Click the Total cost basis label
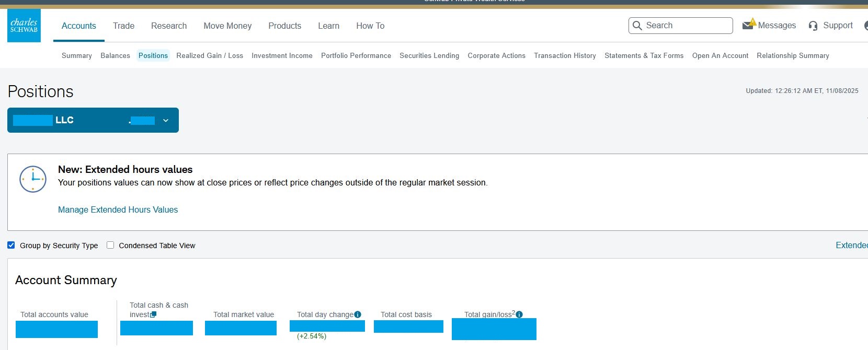 pos(406,314)
